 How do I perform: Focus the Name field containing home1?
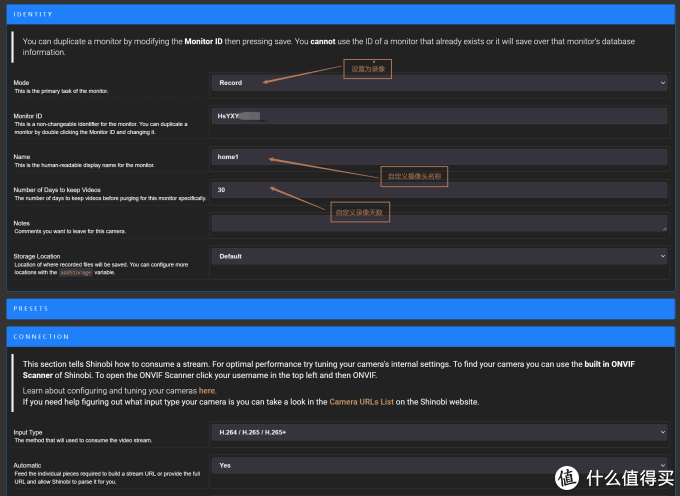tap(438, 157)
